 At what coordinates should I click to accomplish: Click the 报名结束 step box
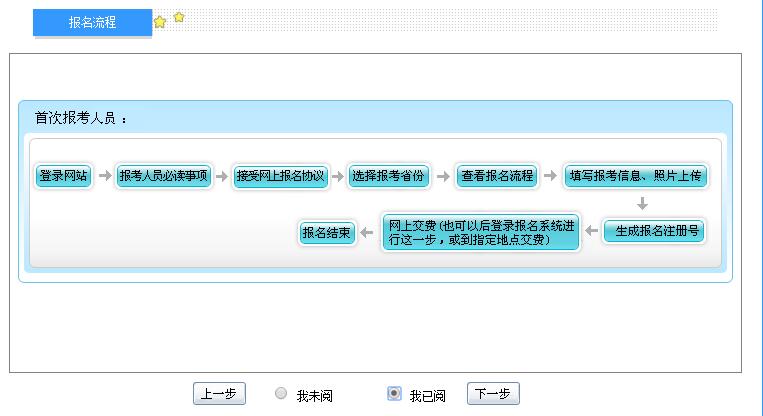click(327, 233)
